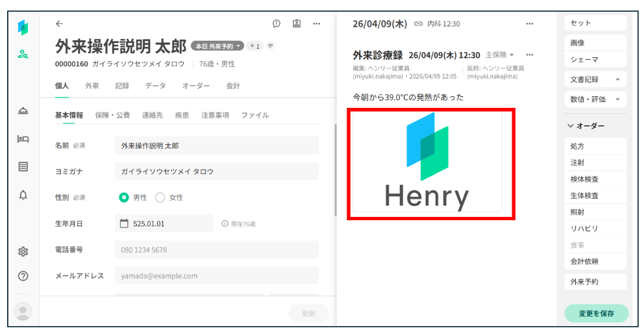644x330 pixels.
Task: Click the Henry logo in the sidebar
Action: (23, 27)
